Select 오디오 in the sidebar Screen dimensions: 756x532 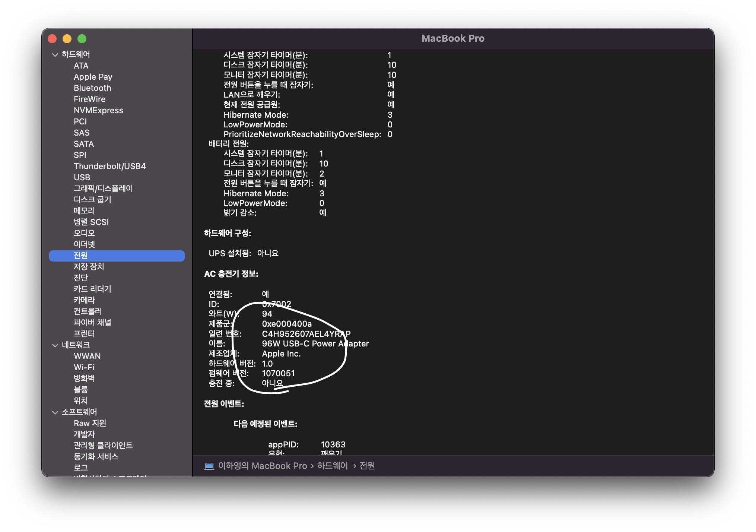click(x=84, y=233)
